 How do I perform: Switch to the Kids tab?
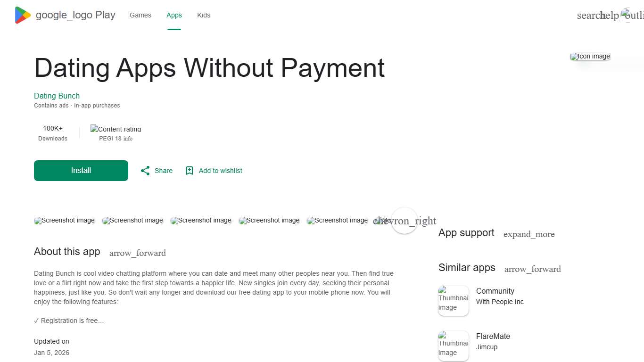tap(203, 15)
